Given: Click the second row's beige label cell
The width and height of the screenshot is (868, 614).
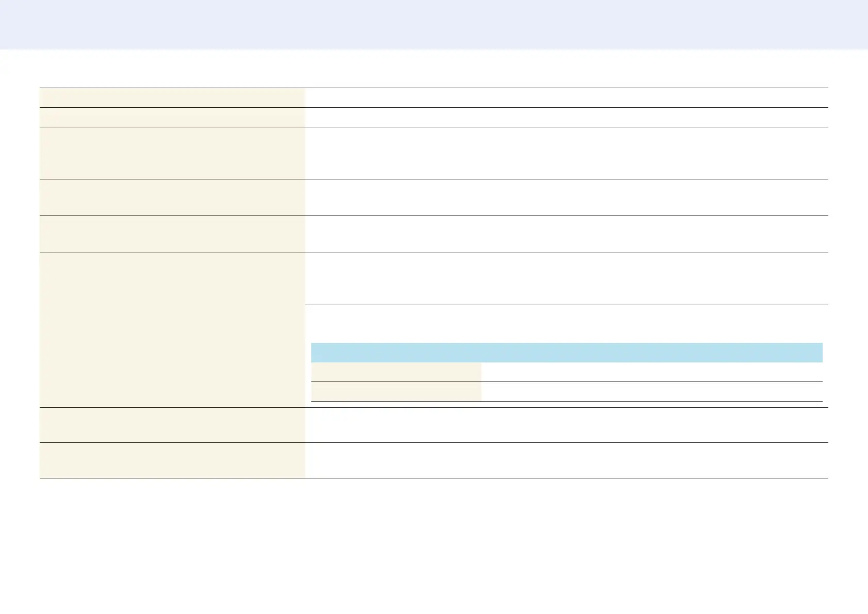Looking at the screenshot, I should [x=172, y=118].
